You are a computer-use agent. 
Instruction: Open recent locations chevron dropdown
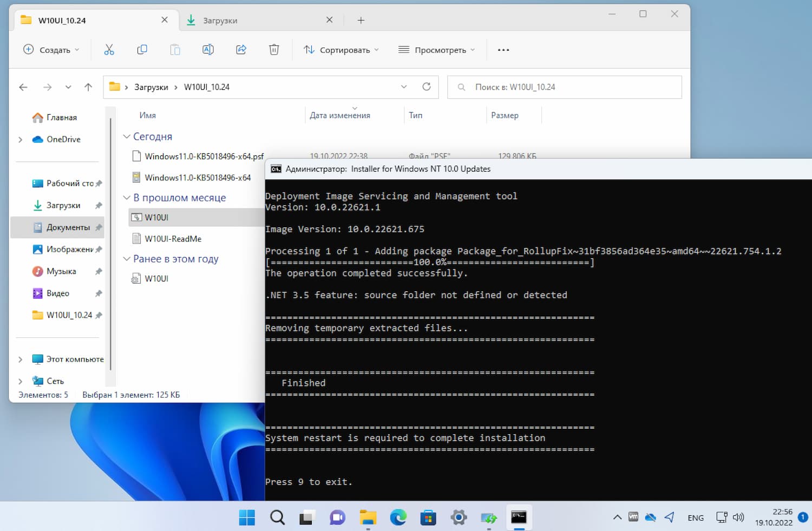point(68,87)
